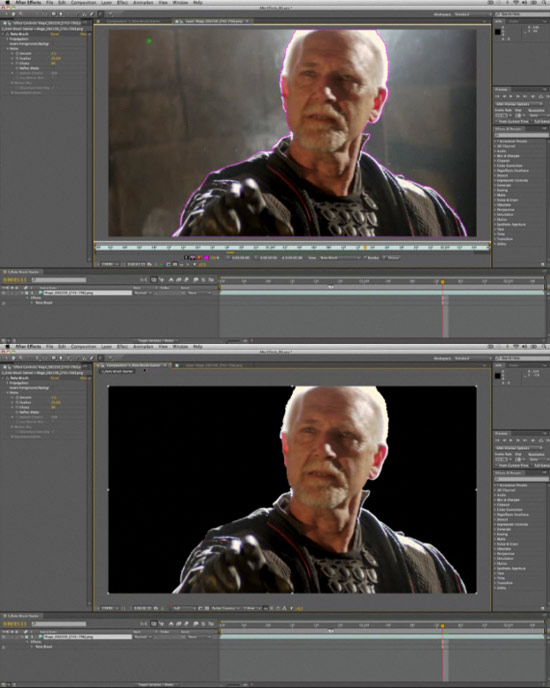Click the magenta boundary color swatch in Layer panel
The width and height of the screenshot is (550, 688).
(x=206, y=258)
